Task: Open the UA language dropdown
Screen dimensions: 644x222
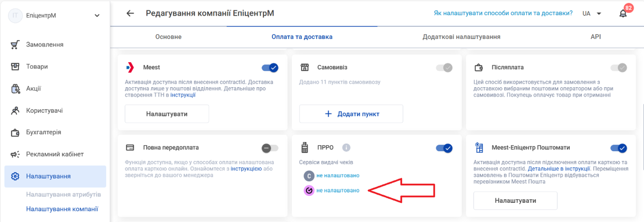Action: click(x=592, y=13)
